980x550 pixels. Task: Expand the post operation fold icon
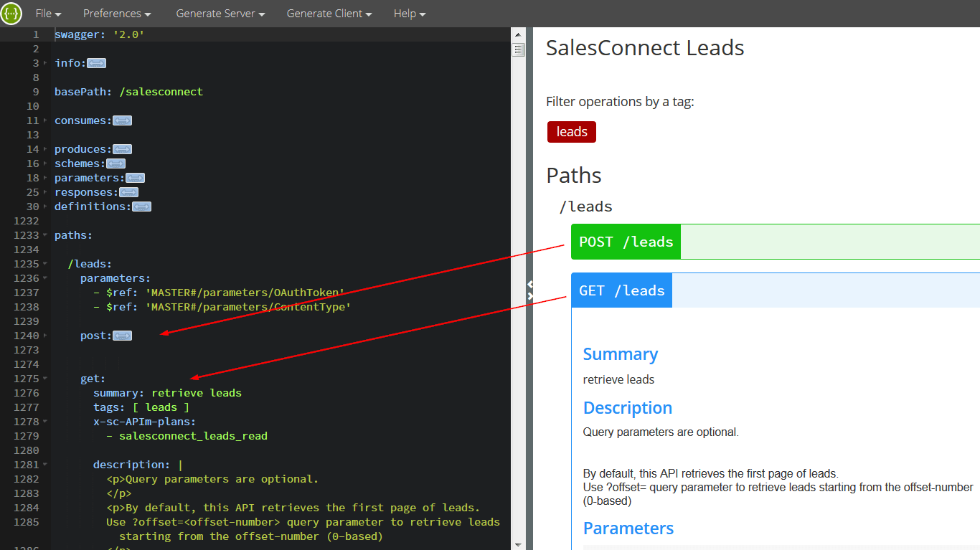click(x=121, y=335)
